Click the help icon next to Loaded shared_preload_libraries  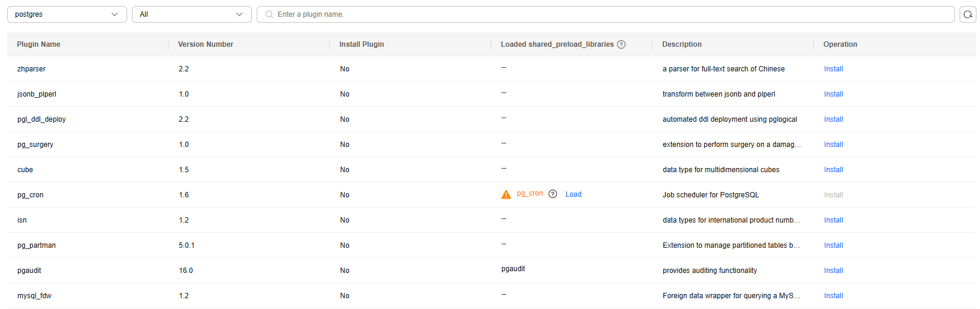point(621,44)
